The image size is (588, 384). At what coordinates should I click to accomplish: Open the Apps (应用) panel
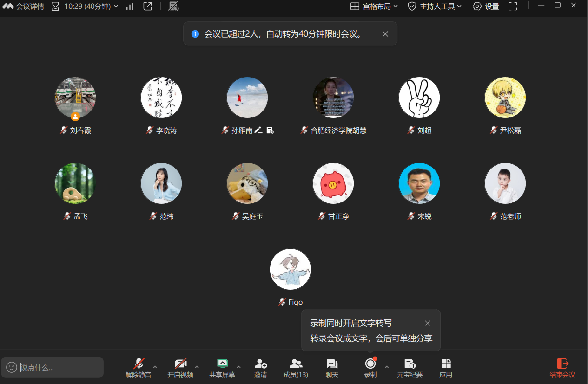[x=446, y=364]
